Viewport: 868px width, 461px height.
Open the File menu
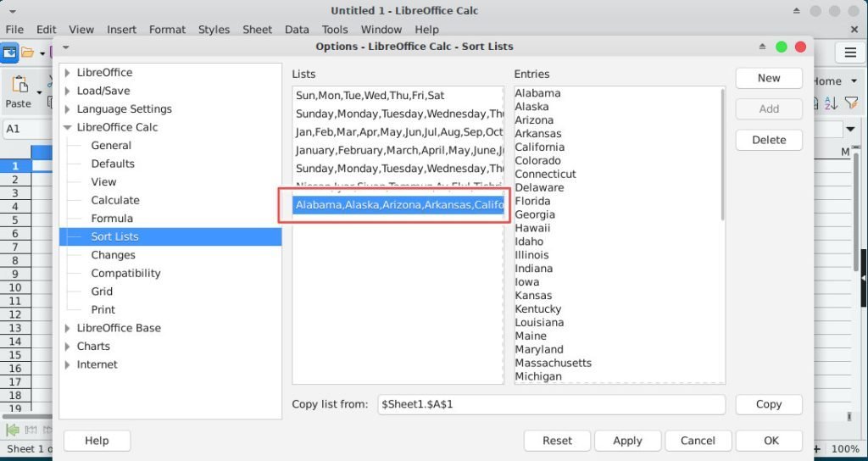pos(14,30)
